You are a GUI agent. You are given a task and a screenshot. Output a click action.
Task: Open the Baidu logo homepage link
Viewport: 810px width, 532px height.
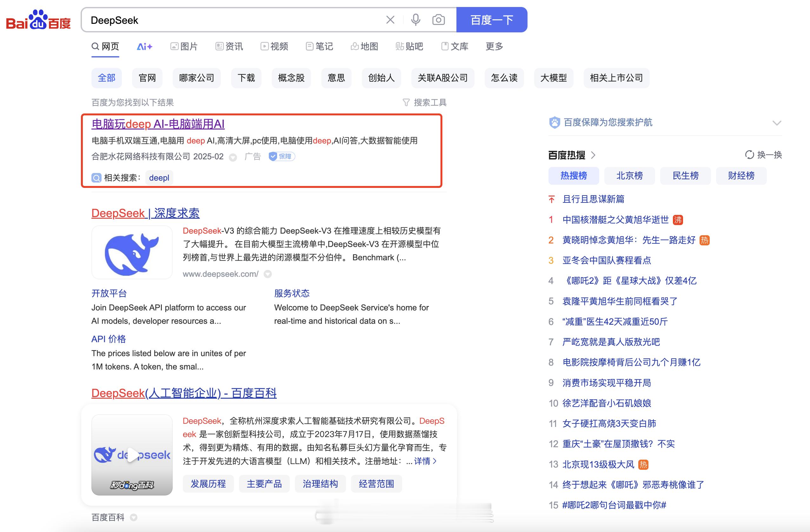(38, 20)
